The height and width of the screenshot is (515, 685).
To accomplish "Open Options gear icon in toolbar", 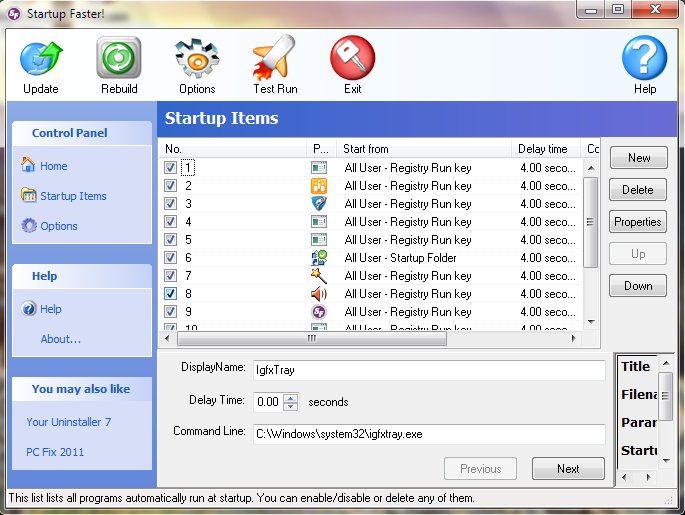I will pyautogui.click(x=197, y=58).
